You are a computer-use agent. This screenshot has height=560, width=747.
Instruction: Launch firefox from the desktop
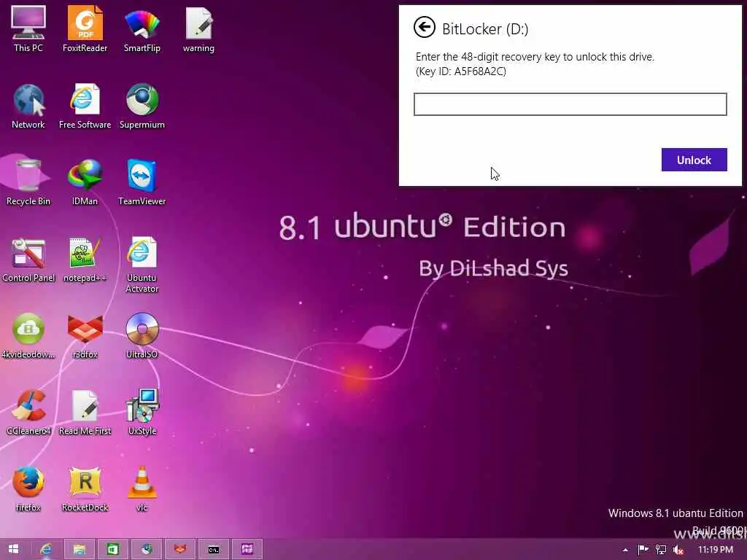[28, 489]
